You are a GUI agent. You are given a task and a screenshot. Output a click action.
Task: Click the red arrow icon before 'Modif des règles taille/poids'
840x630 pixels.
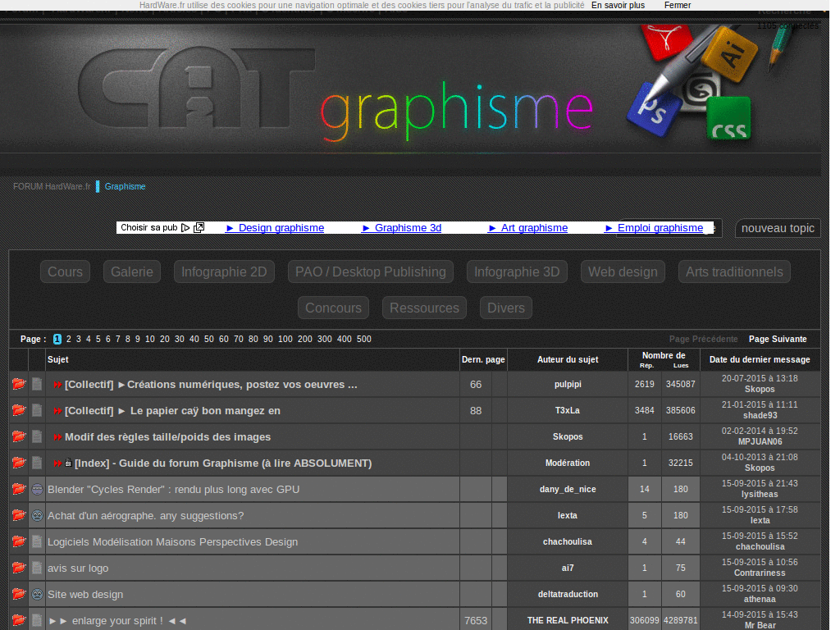coord(57,437)
